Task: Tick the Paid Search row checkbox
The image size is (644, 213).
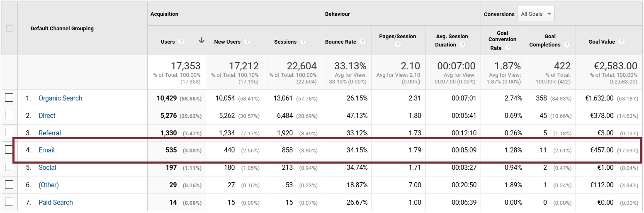Action: pyautogui.click(x=9, y=202)
